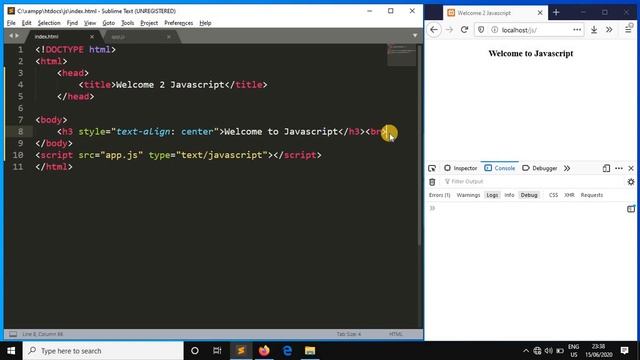Switch to the Console devtools tab

(x=500, y=168)
